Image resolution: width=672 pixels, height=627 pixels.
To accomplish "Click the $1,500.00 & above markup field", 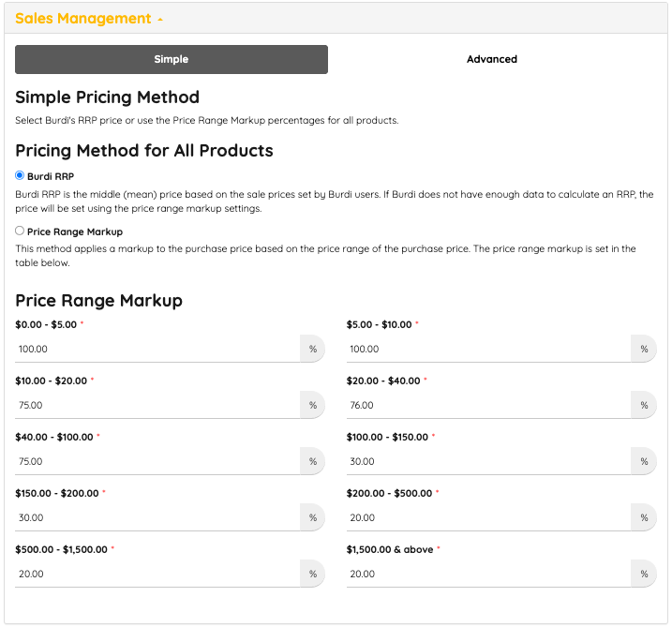I will click(x=488, y=574).
